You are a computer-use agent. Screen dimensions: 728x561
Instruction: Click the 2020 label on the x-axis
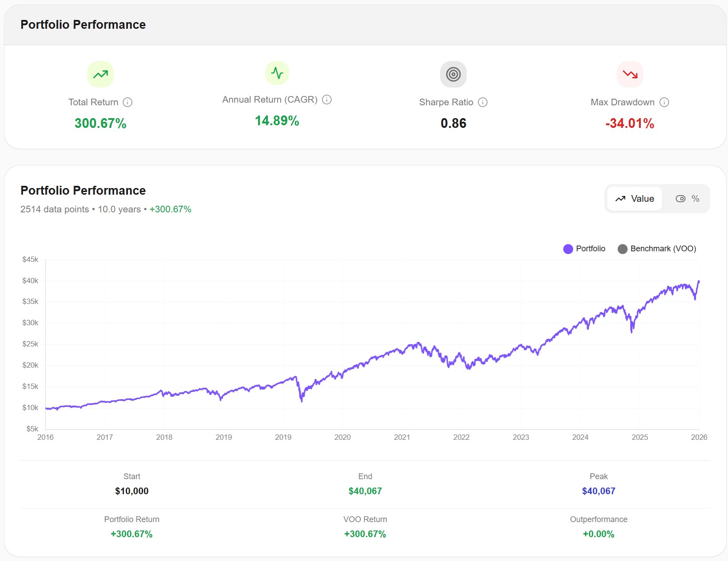[343, 437]
